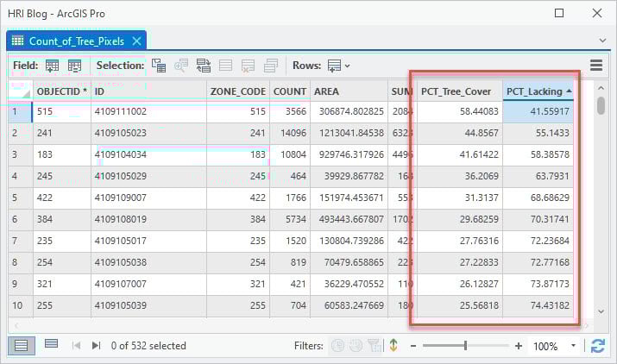This screenshot has height=364, width=617.
Task: Click the 41.55917 PCT_Lacking cell
Action: [x=538, y=112]
